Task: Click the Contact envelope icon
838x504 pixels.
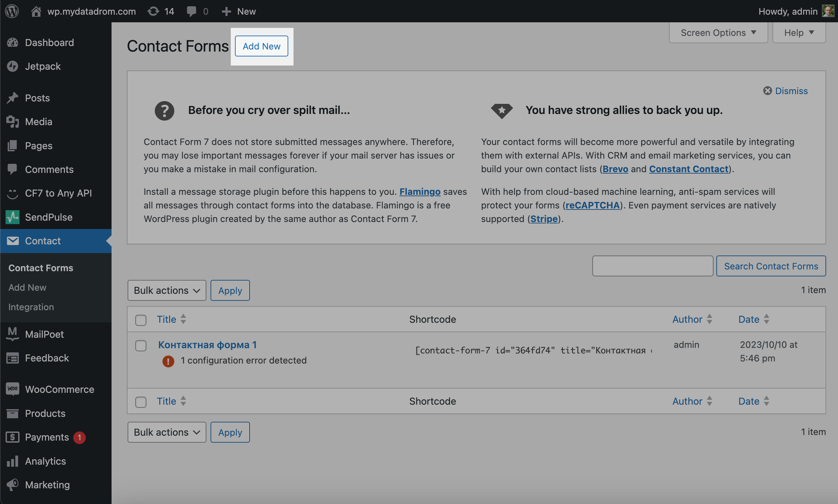Action: [x=13, y=241]
